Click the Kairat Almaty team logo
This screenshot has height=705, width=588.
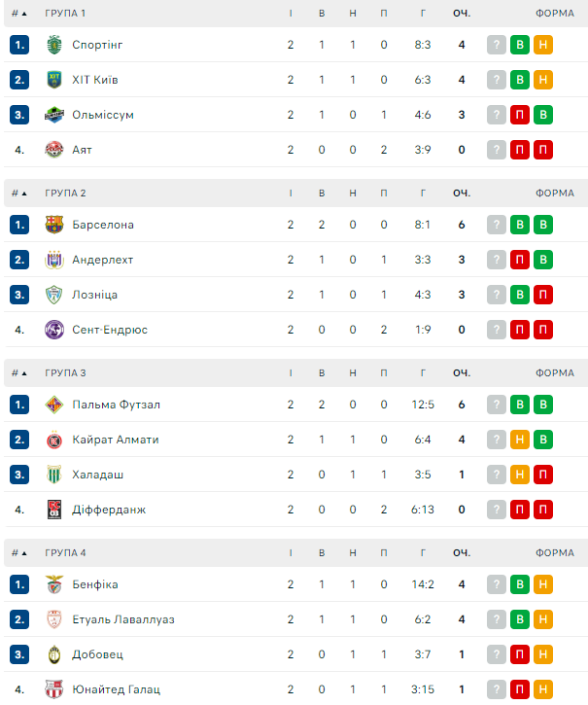(54, 440)
